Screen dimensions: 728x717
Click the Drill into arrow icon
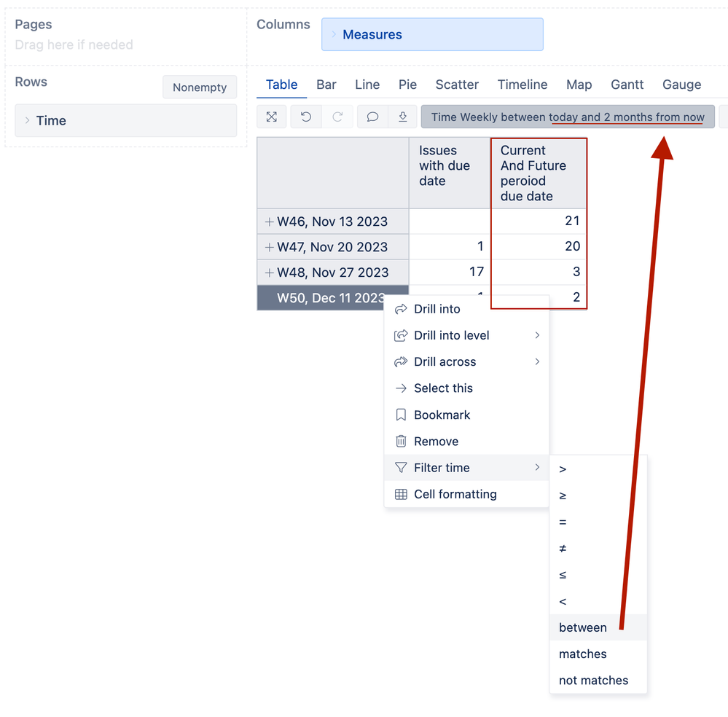(399, 309)
